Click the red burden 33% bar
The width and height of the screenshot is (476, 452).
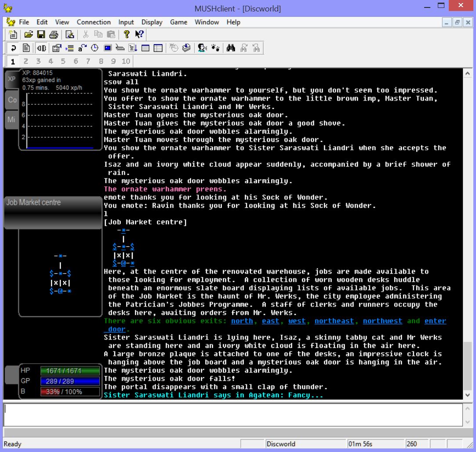pos(70,392)
